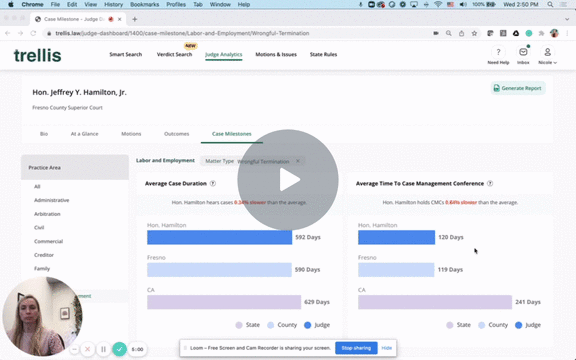This screenshot has width=576, height=360.
Task: Open the Outcomes tab
Action: (x=176, y=134)
